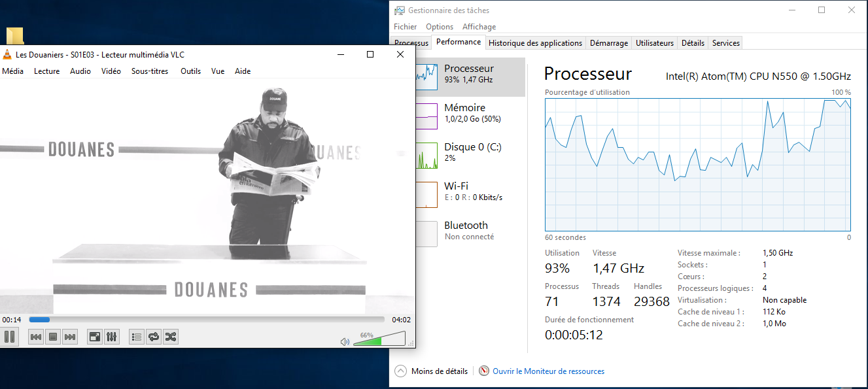Open VLC Audio menu
This screenshot has width=868, height=389.
80,71
